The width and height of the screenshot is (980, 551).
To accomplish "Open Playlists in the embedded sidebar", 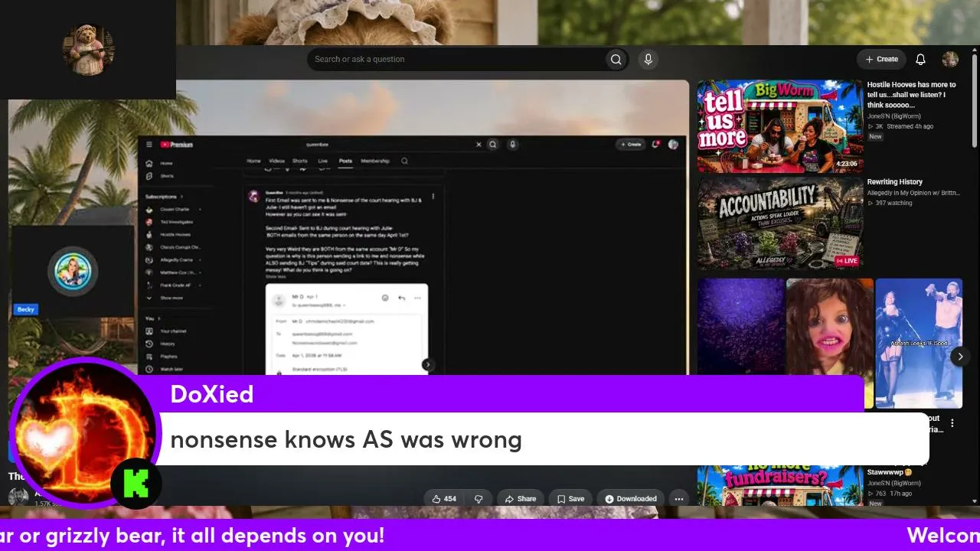I will tap(162, 357).
